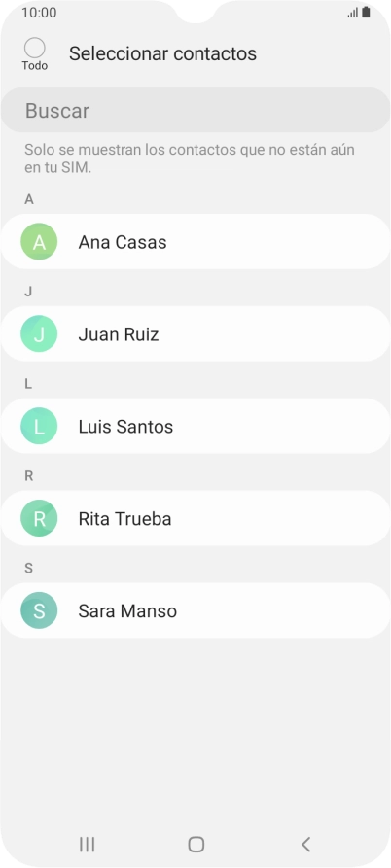Focus the Buscar search field

[x=195, y=110]
